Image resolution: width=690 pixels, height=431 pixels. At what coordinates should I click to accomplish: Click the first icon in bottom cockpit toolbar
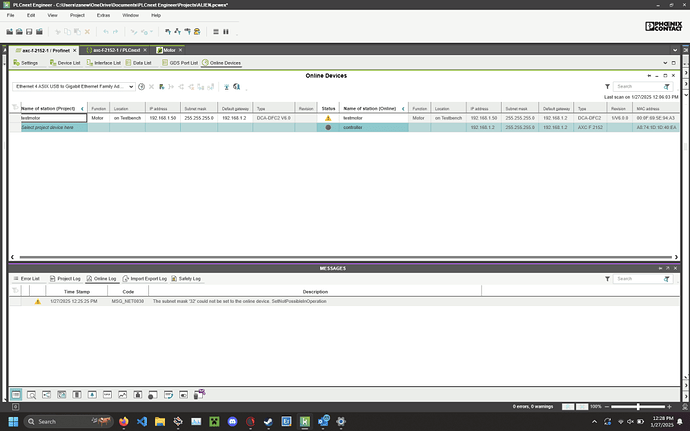[17, 395]
